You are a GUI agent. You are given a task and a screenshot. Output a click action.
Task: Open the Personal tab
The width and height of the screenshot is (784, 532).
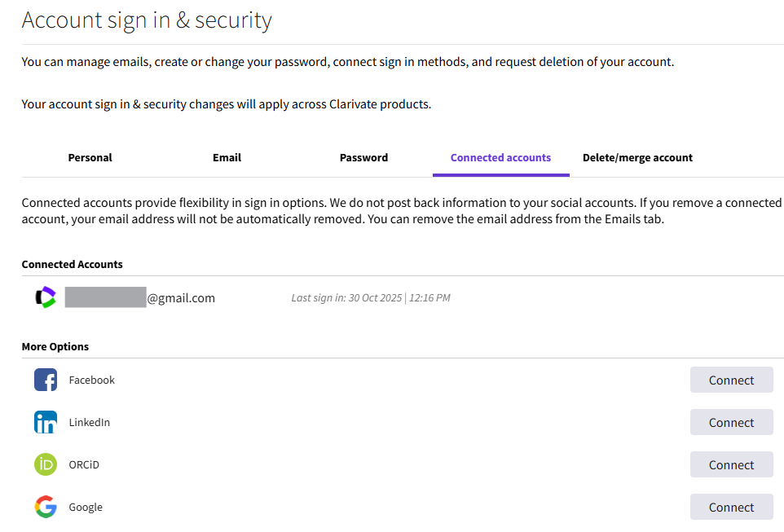[x=90, y=157]
